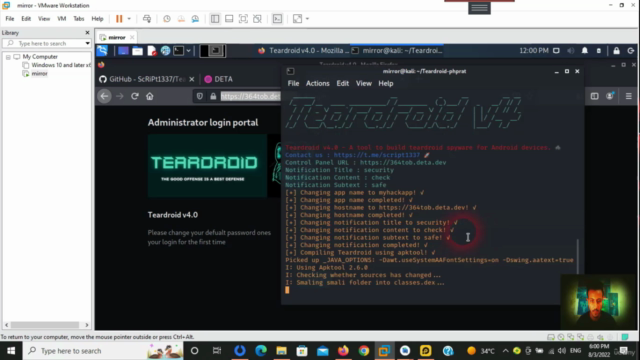The height and width of the screenshot is (360, 640).
Task: Open the VM power options dropdown arrow
Action: (129, 19)
